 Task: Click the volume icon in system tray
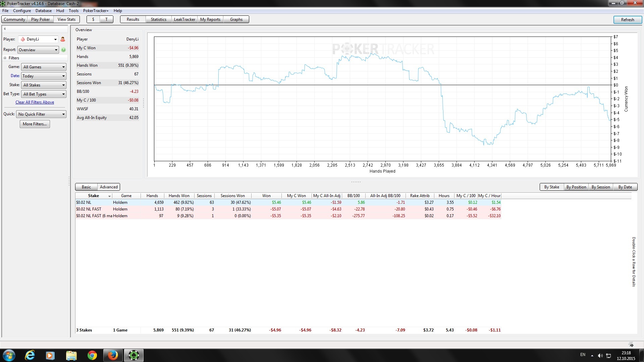click(600, 356)
